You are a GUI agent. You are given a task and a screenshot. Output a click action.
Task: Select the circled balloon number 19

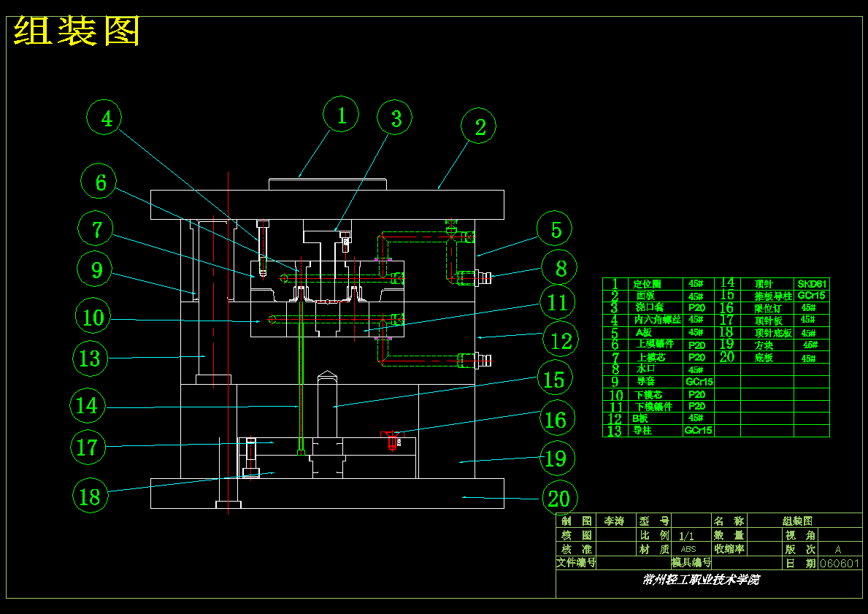coord(557,458)
